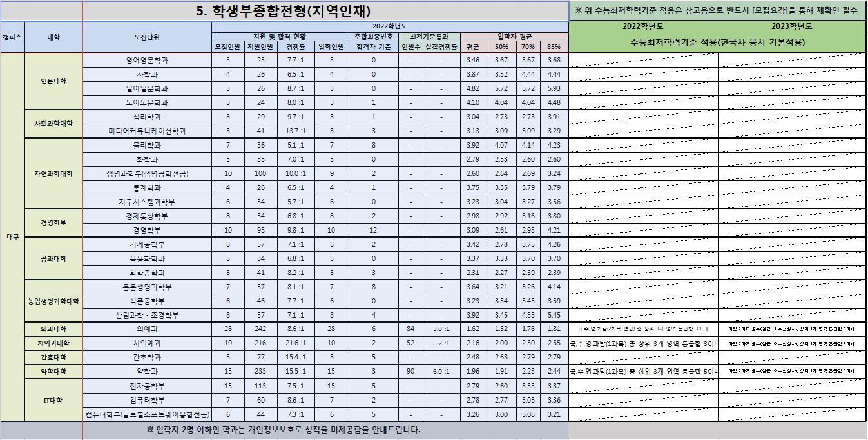Select the '의과대학' college cell
868x440 pixels.
point(53,329)
